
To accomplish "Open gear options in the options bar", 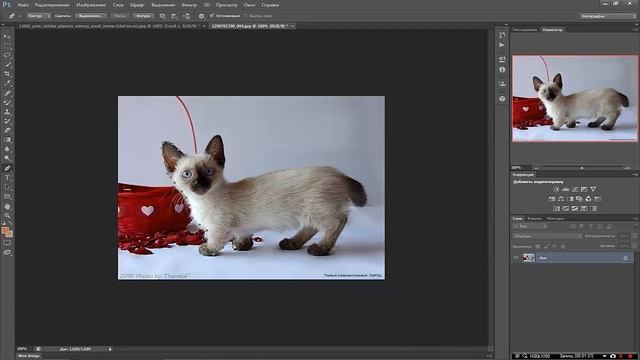I will coord(201,16).
